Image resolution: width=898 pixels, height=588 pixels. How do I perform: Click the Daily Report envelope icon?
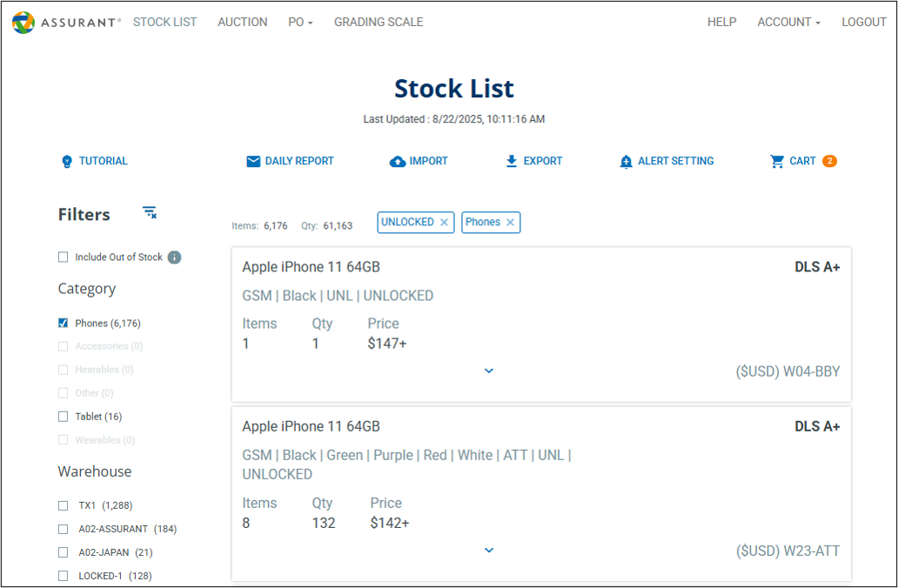tap(253, 162)
